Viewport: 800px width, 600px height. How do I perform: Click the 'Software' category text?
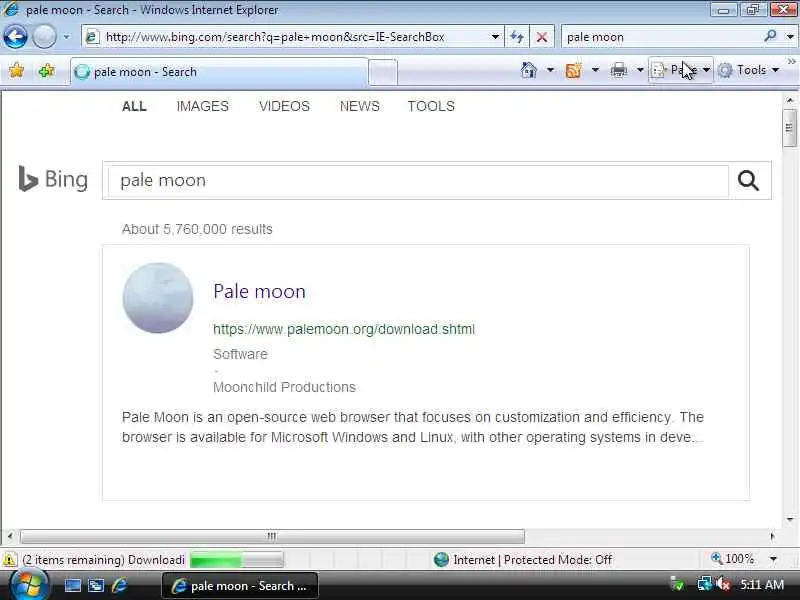click(x=240, y=354)
